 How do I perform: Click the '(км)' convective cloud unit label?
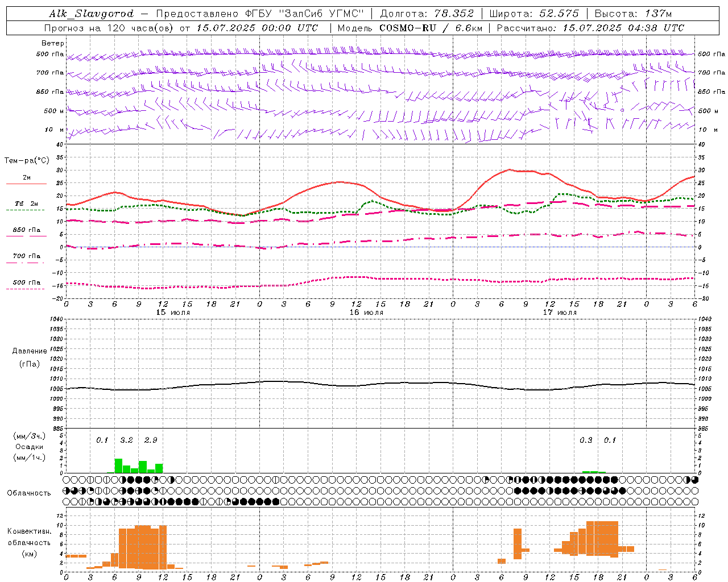[30, 554]
